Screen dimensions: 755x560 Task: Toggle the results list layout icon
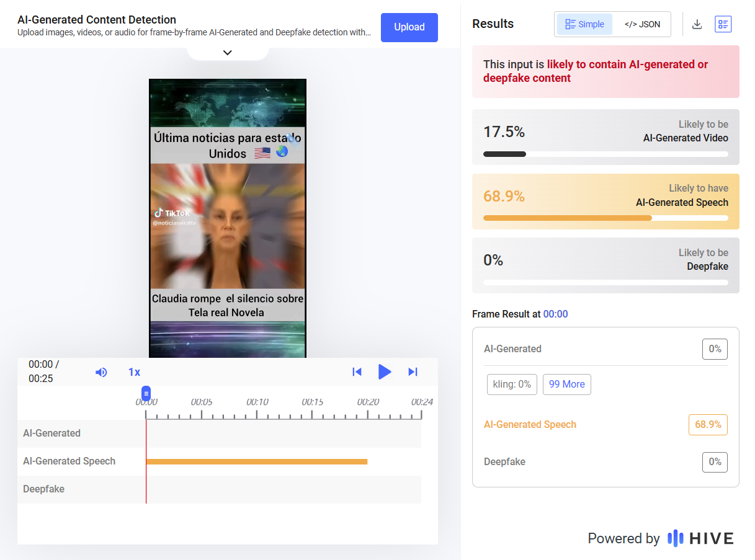click(723, 24)
